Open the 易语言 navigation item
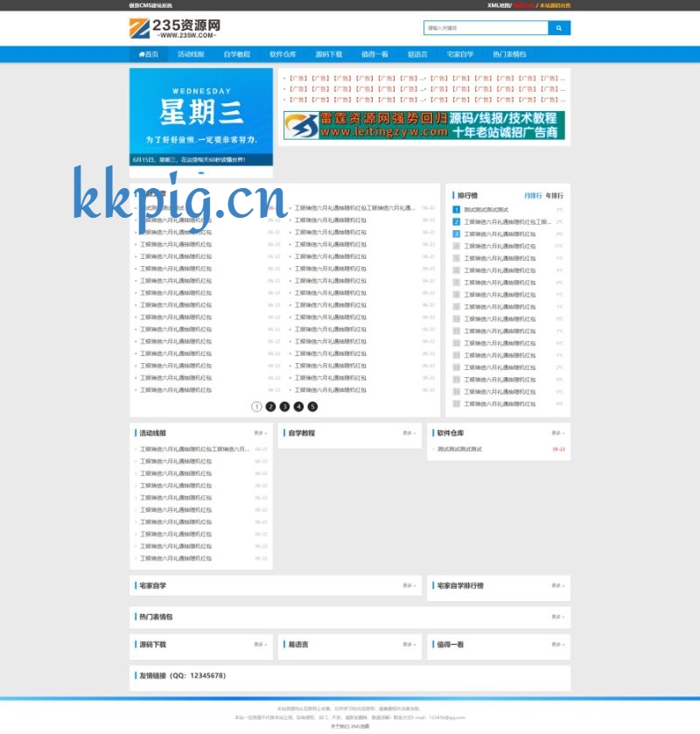 [x=417, y=54]
